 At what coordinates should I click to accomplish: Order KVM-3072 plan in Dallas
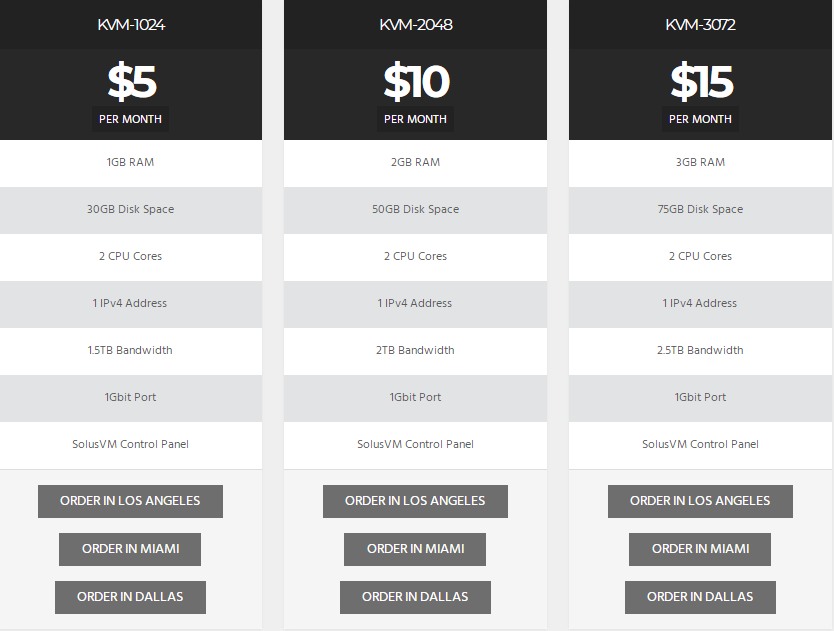click(x=700, y=597)
